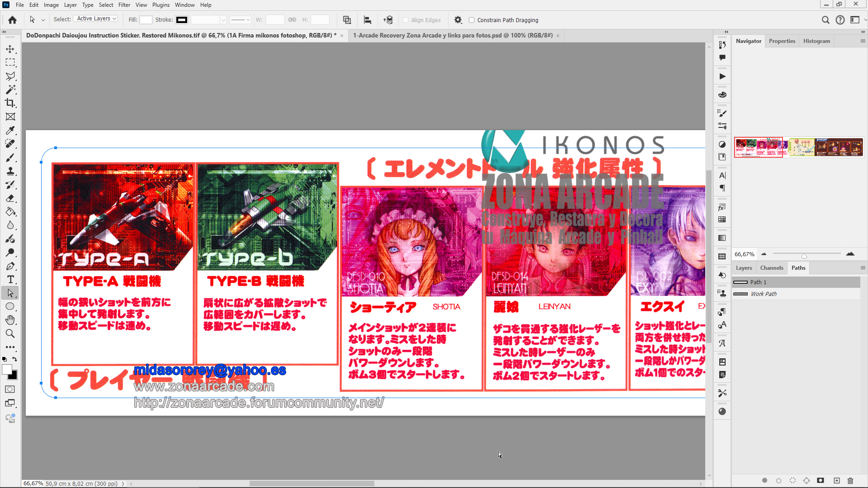Screen dimensions: 868x488
Task: Open the Plugins menu
Action: [x=161, y=5]
